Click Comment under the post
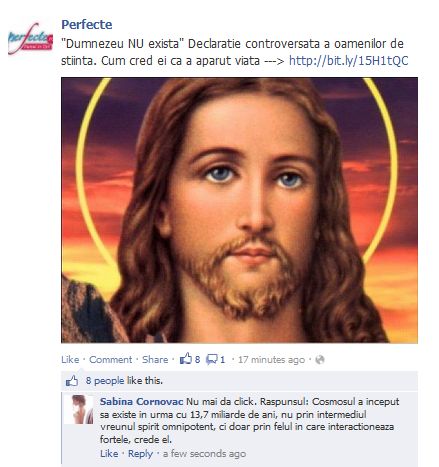 pyautogui.click(x=111, y=360)
